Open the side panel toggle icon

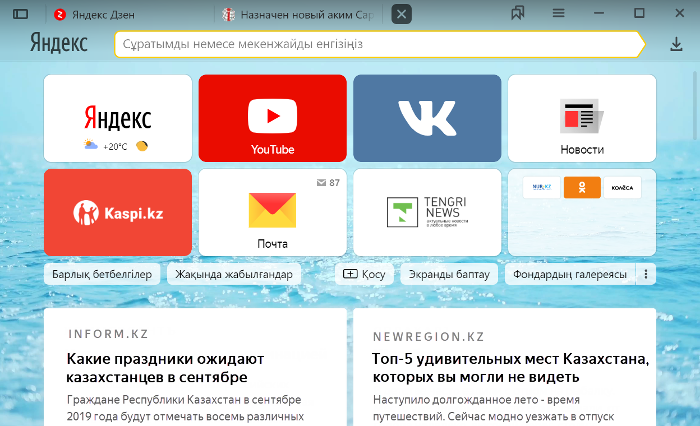coord(21,14)
